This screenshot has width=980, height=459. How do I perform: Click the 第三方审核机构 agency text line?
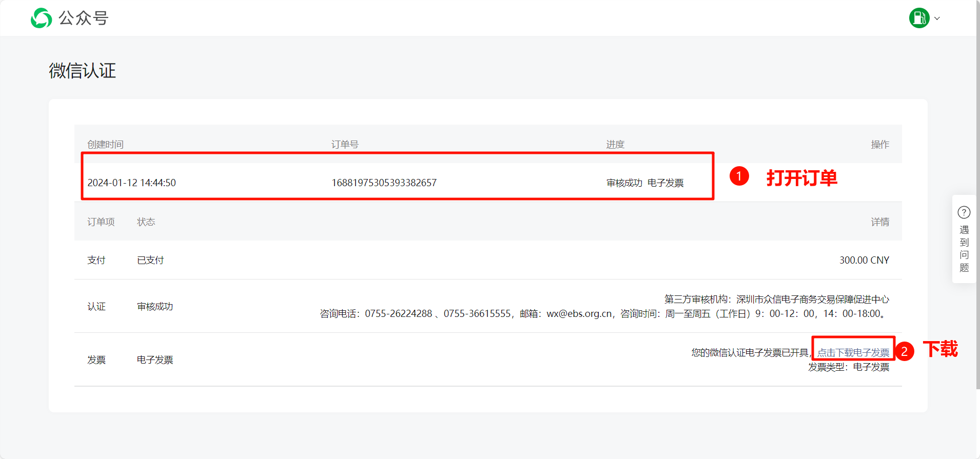point(777,299)
